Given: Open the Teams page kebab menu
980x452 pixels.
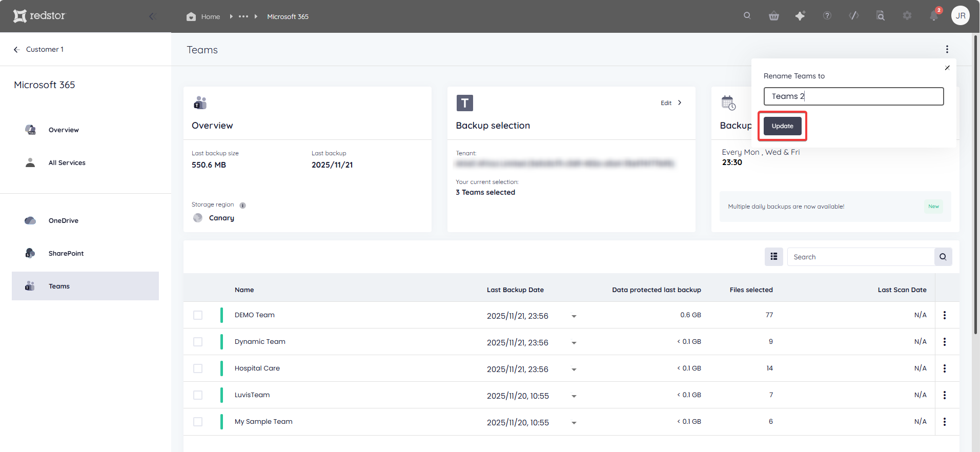Looking at the screenshot, I should pos(947,49).
